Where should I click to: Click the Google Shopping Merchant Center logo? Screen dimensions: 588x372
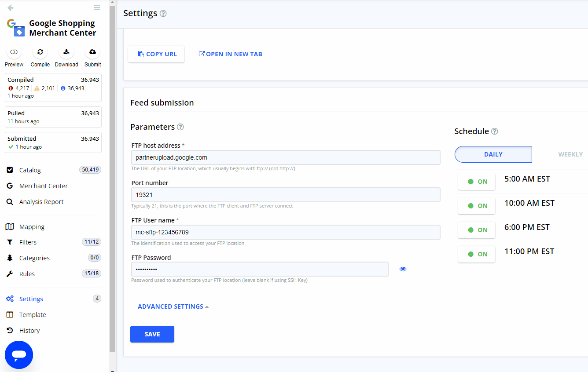[x=16, y=28]
